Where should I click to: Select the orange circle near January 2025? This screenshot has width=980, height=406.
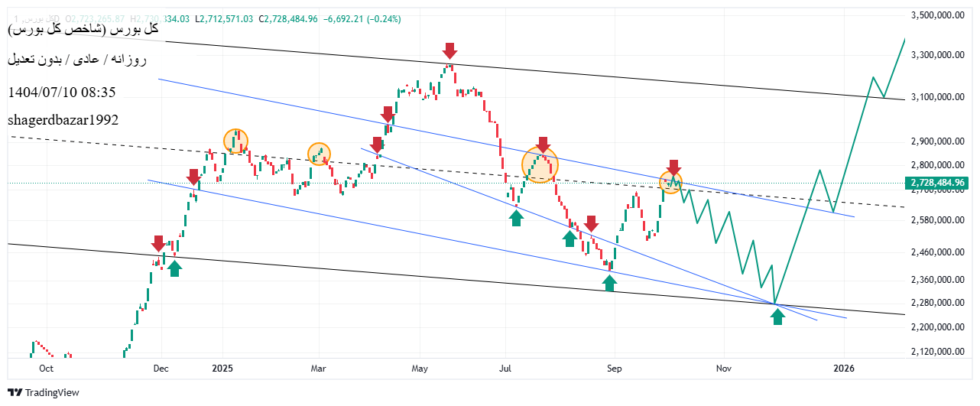[x=236, y=141]
